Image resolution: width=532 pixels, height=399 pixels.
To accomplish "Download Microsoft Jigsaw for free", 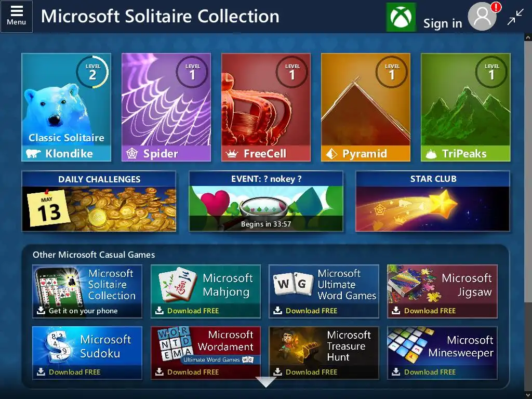I will pyautogui.click(x=442, y=291).
